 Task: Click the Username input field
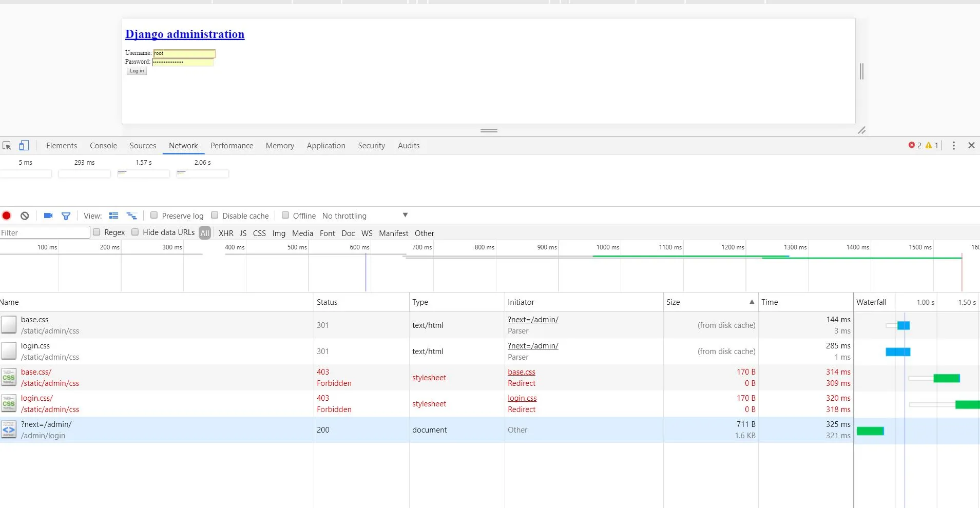pos(184,53)
